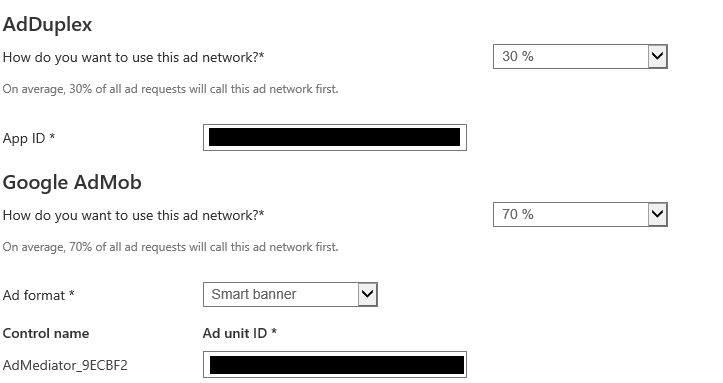
Task: Click the asterisk after 'Ad unit ID'
Action: click(x=274, y=331)
